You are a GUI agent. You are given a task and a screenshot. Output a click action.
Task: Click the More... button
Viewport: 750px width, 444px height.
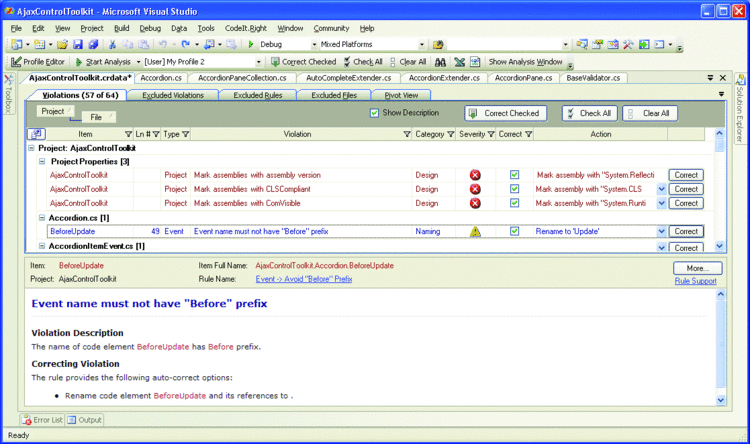coord(698,268)
